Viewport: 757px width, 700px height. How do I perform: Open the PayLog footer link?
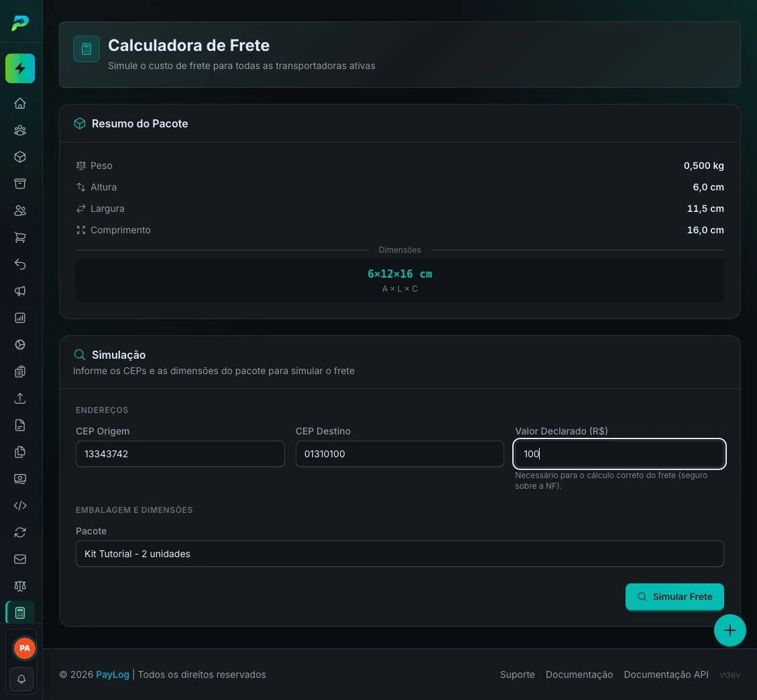[113, 675]
